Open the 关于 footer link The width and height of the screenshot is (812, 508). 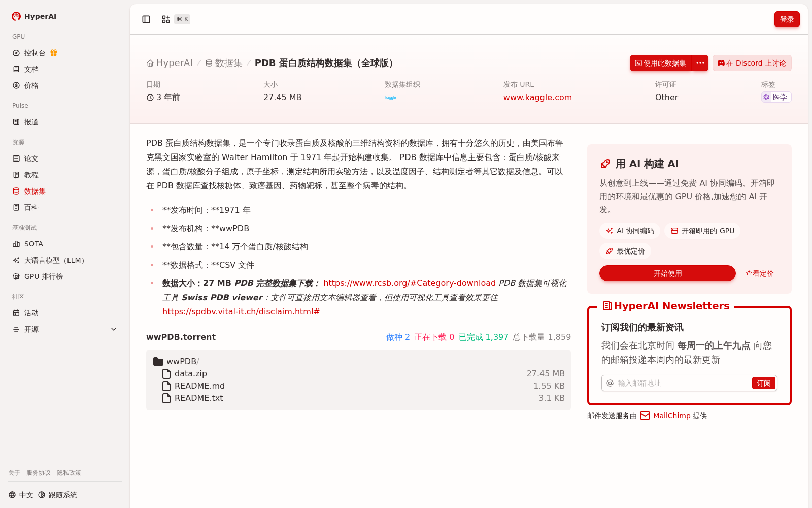pos(14,473)
